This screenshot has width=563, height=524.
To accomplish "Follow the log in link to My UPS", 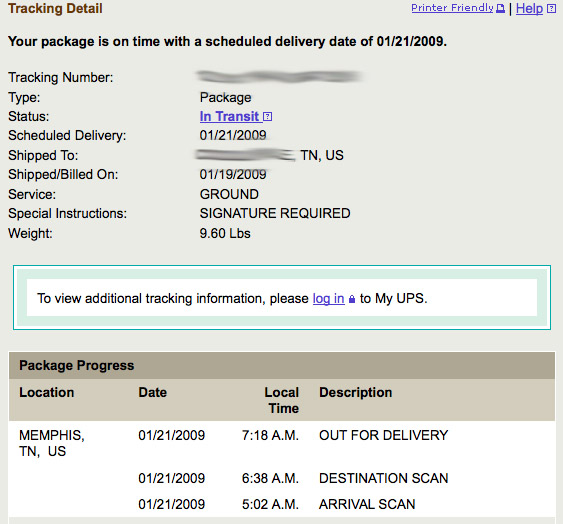I will pos(329,298).
